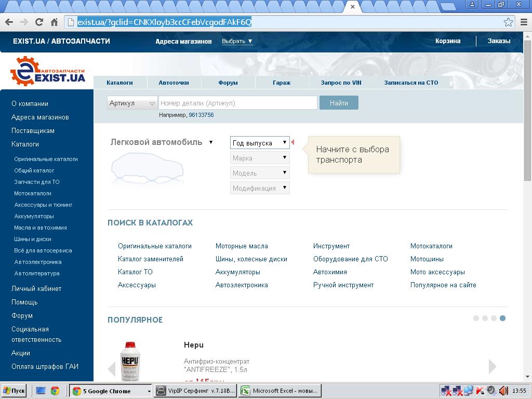
Task: Click in the part number search field
Action: 238,103
